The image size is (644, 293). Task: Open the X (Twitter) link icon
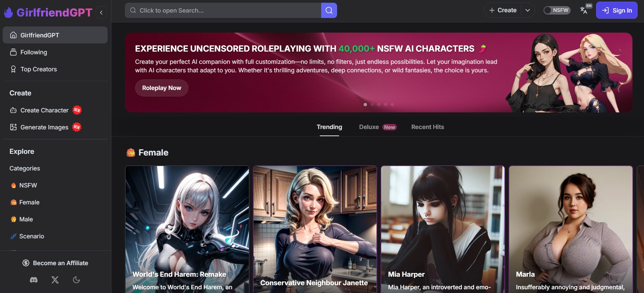coord(55,280)
